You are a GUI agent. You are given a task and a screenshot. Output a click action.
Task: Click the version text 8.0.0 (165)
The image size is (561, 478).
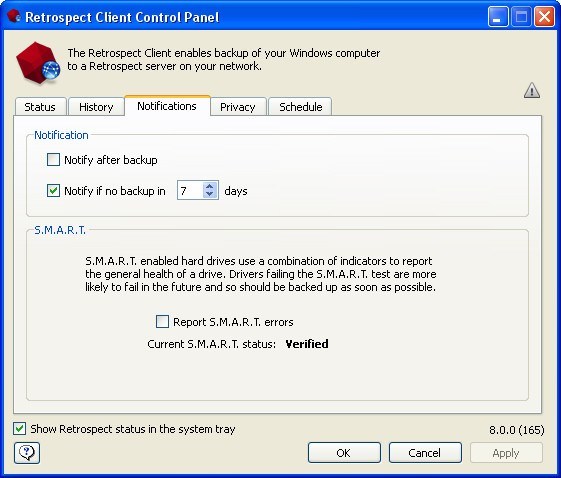(x=517, y=430)
